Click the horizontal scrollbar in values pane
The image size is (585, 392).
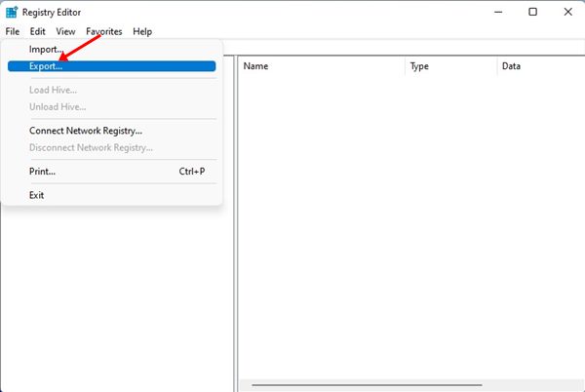point(367,385)
